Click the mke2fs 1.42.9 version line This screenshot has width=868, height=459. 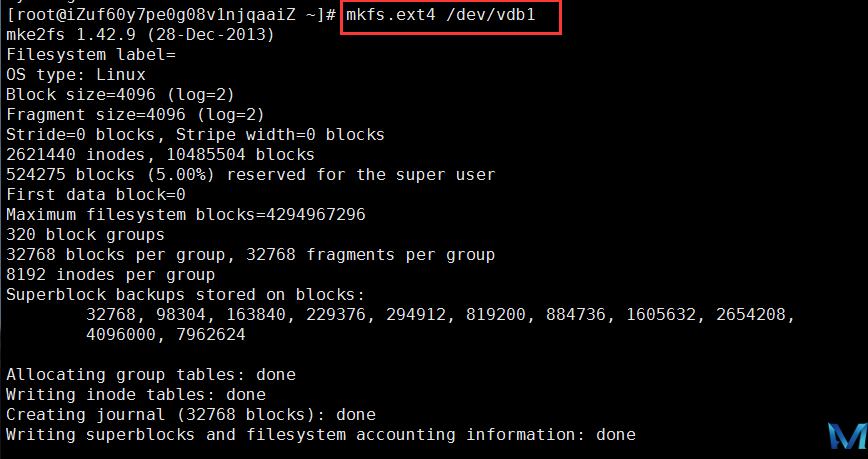click(140, 35)
